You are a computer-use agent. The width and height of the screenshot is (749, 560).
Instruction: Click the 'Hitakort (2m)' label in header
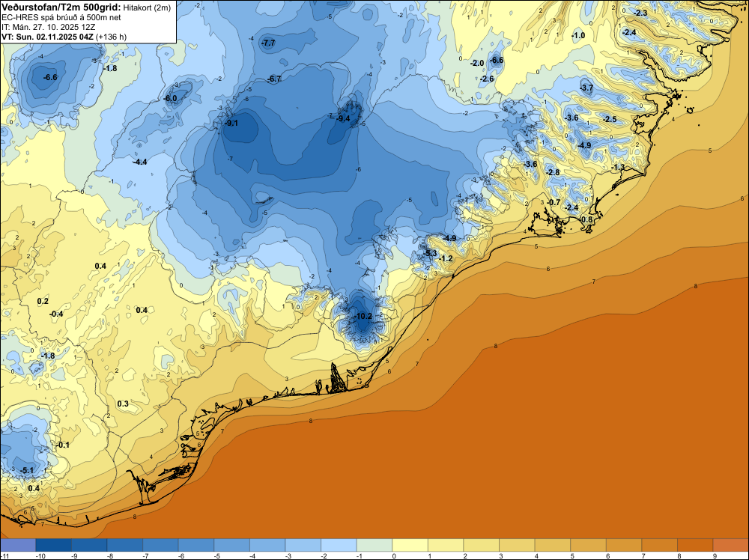147,7
